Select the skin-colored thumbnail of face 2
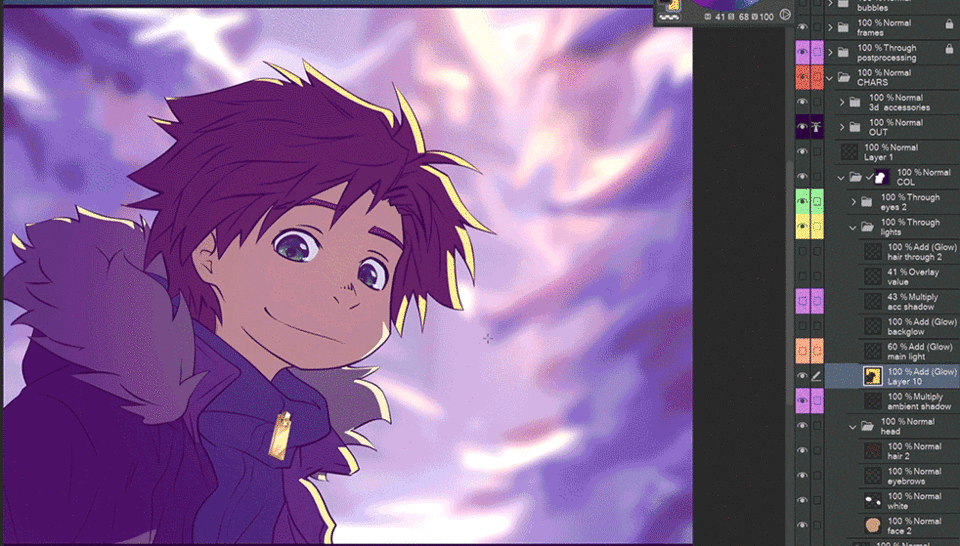Image resolution: width=960 pixels, height=546 pixels. (x=873, y=526)
